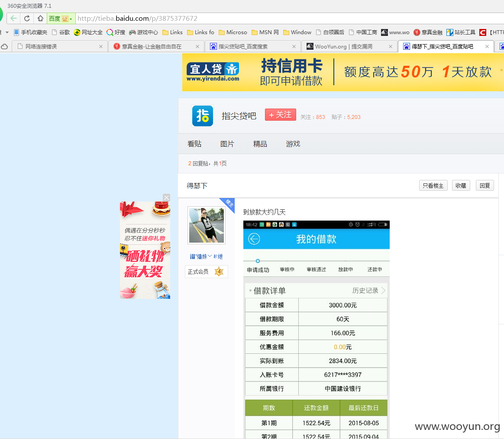504x439 pixels.
Task: Open the Links fo bookmark folder
Action: tap(200, 32)
